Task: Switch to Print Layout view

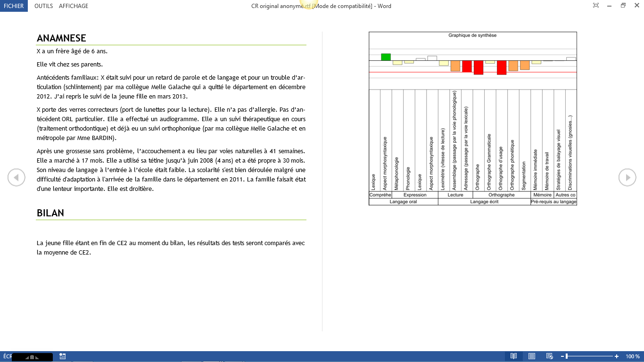Action: (531, 356)
